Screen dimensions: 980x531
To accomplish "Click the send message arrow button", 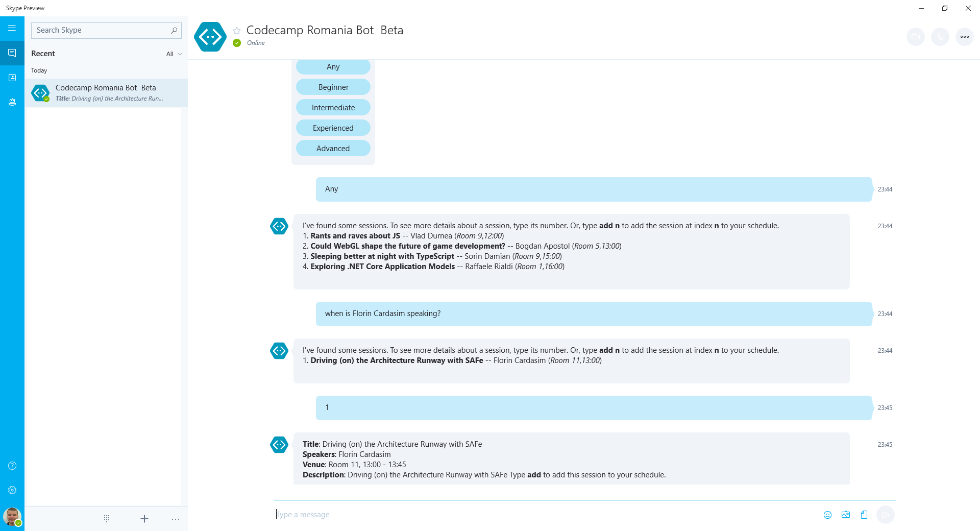I will tap(886, 515).
